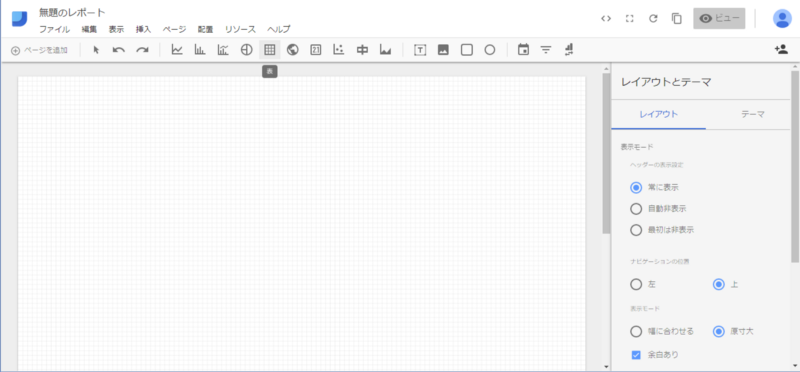The image size is (800, 372).
Task: Click the undo arrow
Action: pyautogui.click(x=119, y=50)
